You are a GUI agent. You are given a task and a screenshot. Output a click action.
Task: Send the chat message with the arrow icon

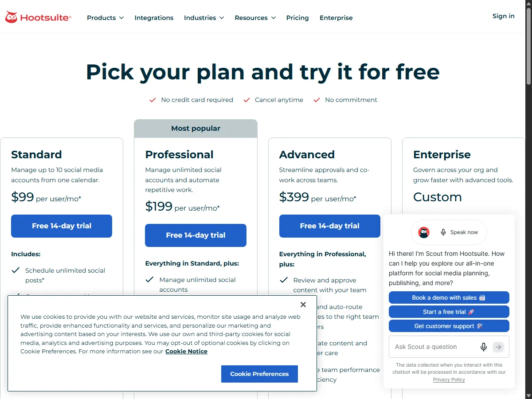(498, 347)
